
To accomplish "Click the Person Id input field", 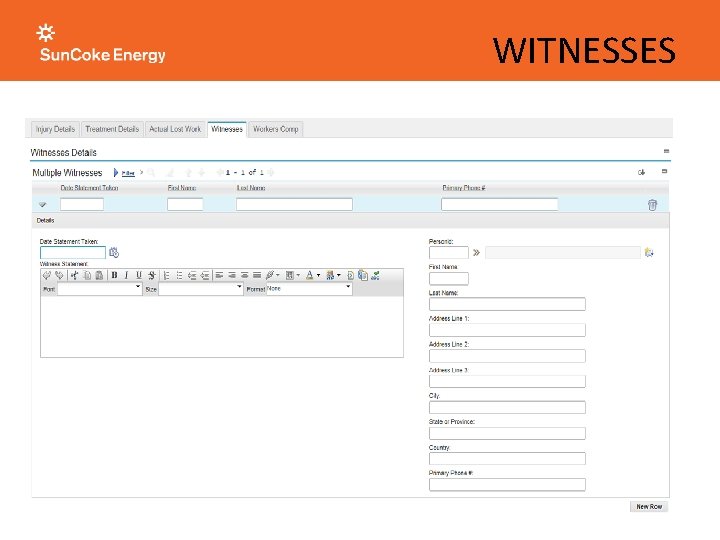I will tap(449, 253).
